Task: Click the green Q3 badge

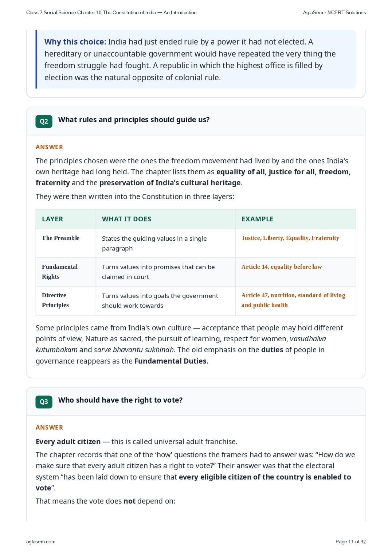Action: click(x=44, y=402)
